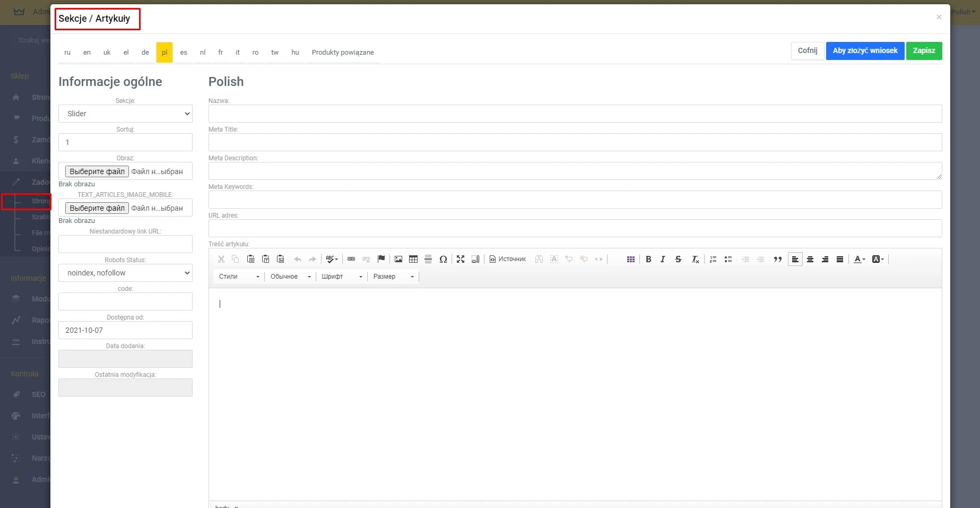The width and height of the screenshot is (980, 508).
Task: Click the Источник (Source) view icon
Action: [507, 259]
